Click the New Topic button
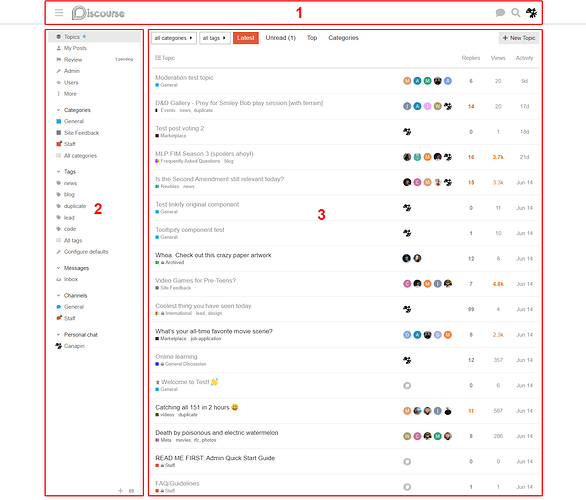586x500 pixels. [519, 38]
